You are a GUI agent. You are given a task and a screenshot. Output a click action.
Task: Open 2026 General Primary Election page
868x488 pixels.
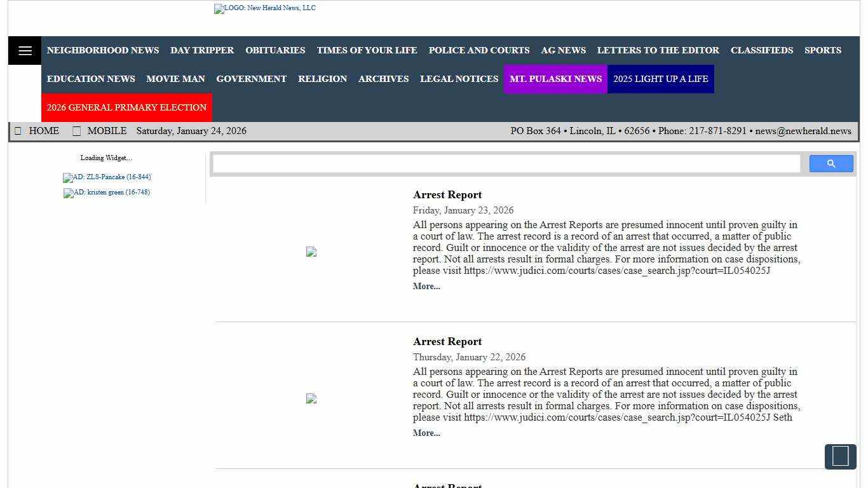[x=126, y=107]
